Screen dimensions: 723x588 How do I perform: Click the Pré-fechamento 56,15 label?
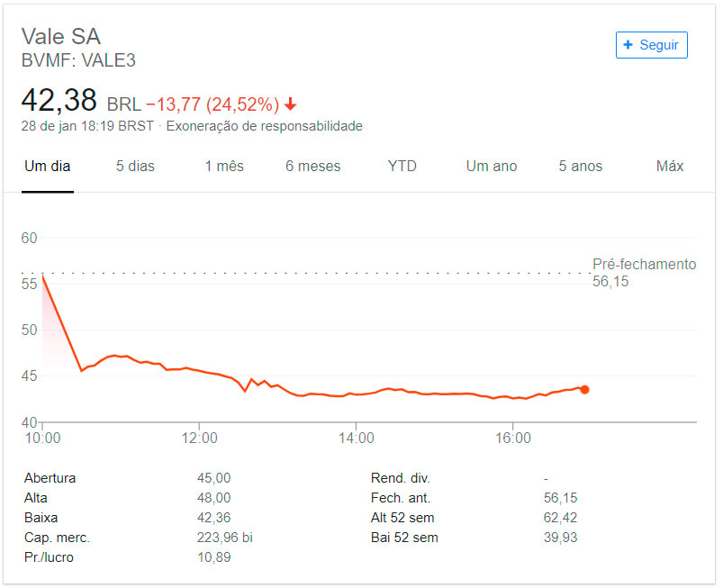(644, 273)
